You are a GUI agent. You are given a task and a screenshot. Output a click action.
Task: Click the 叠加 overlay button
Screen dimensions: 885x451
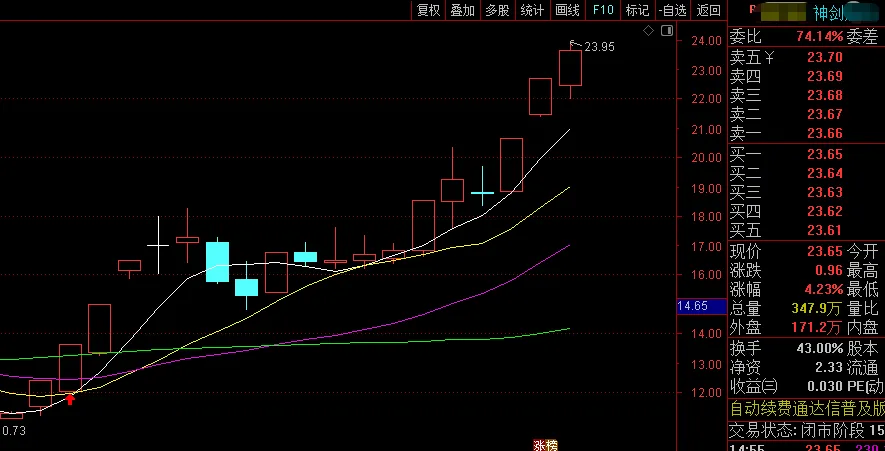(462, 10)
